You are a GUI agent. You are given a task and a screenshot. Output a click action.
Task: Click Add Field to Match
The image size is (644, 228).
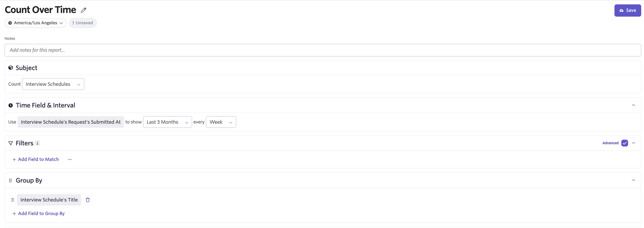[36, 159]
